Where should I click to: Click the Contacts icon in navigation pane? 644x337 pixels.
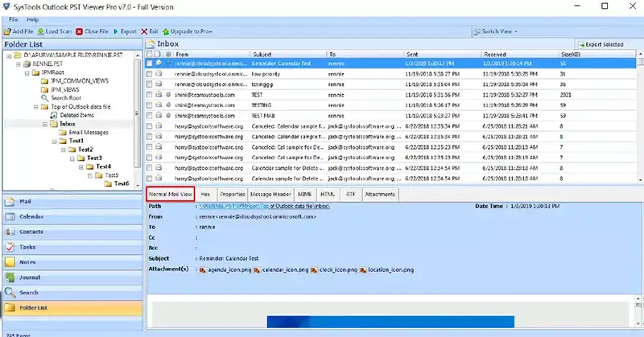10,232
